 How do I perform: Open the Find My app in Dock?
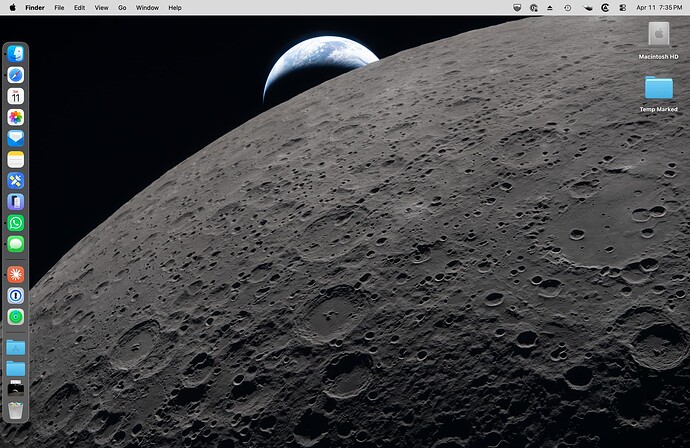pyautogui.click(x=15, y=316)
